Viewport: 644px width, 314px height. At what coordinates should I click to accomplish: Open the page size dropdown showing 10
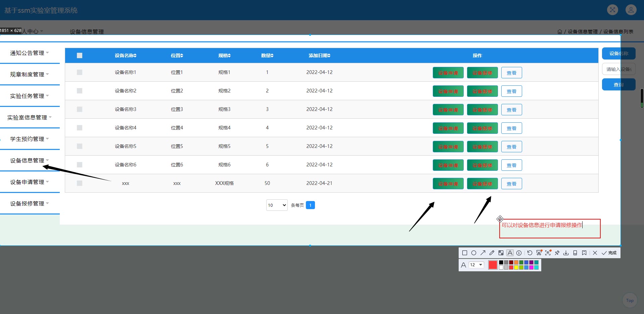click(x=277, y=205)
